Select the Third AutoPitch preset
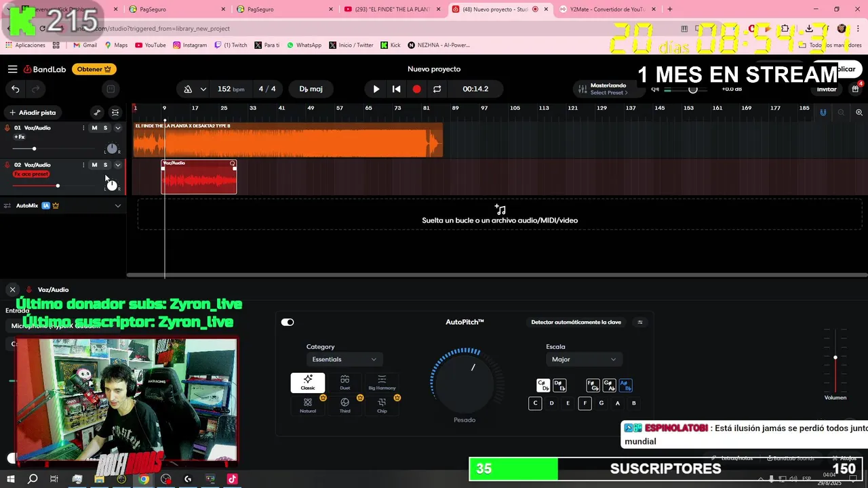Screen dimensions: 868x488 [345, 405]
